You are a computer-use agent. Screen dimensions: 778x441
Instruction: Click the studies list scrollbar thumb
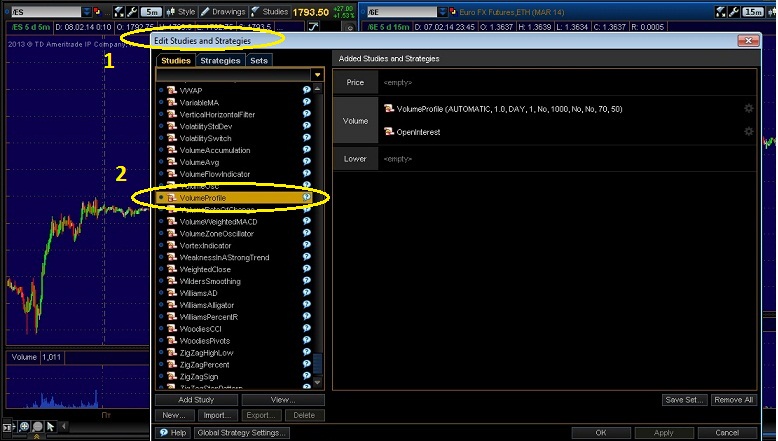318,364
